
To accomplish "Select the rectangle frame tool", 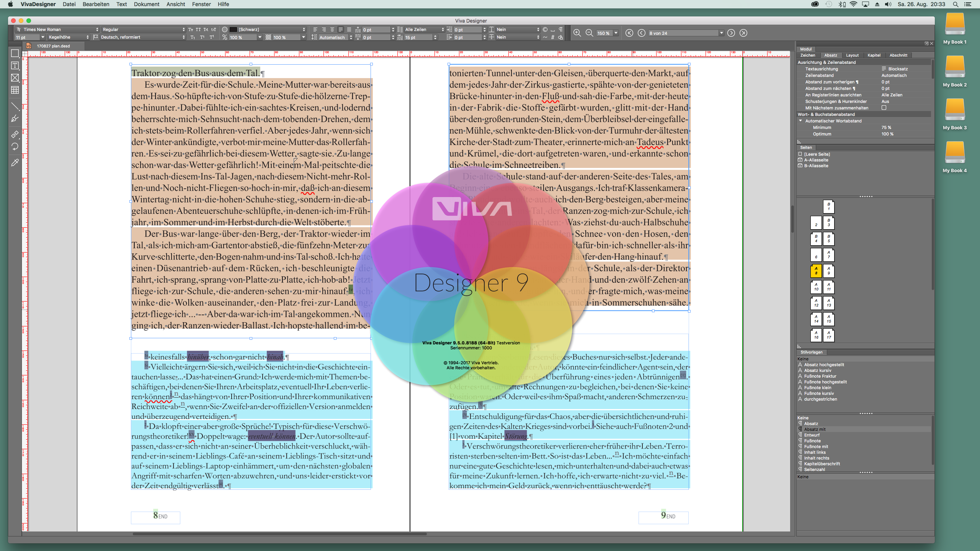I will coord(15,54).
